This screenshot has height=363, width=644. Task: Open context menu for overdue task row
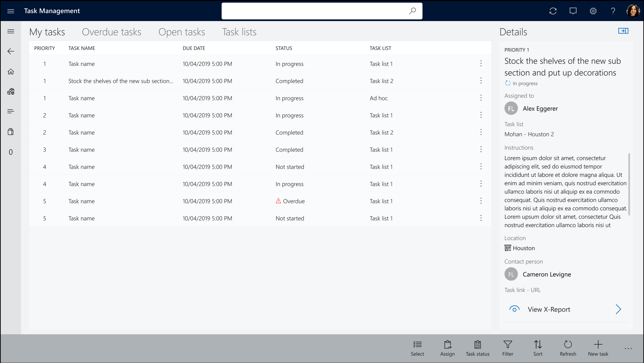[481, 201]
